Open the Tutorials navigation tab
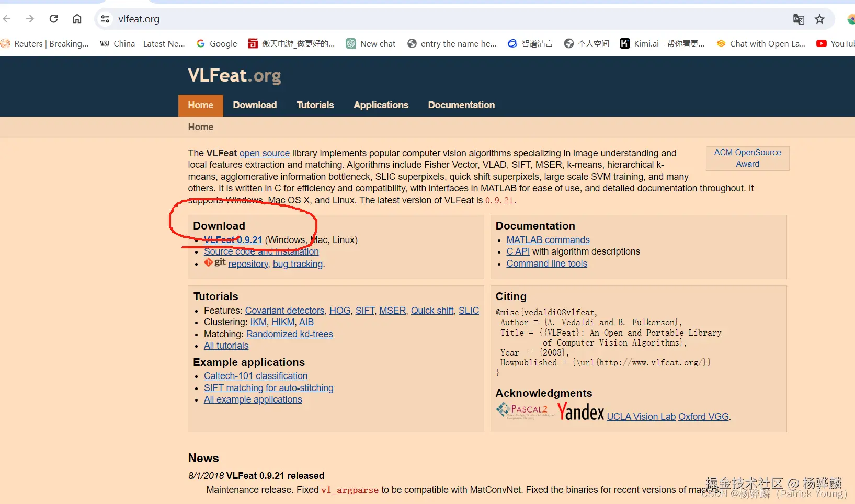The width and height of the screenshot is (855, 504). 315,105
